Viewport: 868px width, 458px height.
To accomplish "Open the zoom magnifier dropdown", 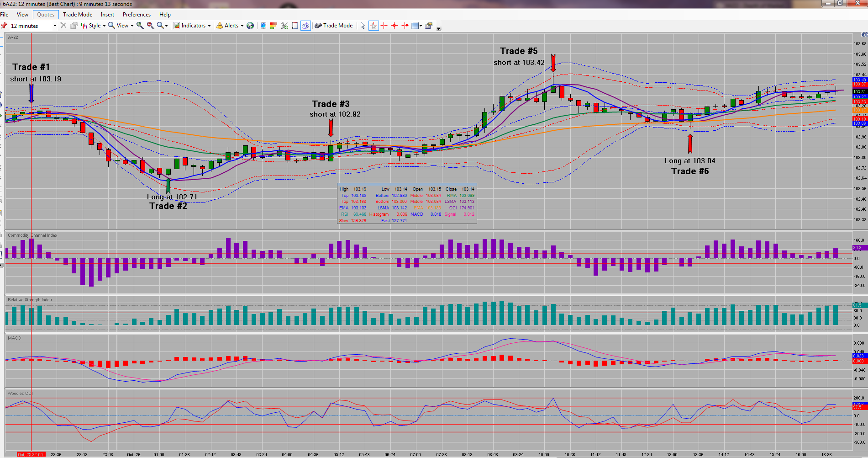I will coord(163,26).
